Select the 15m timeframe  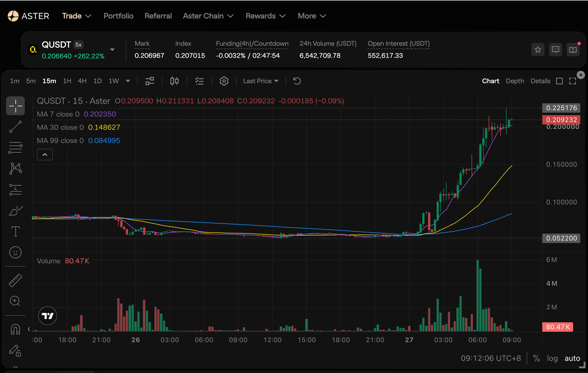pos(49,81)
